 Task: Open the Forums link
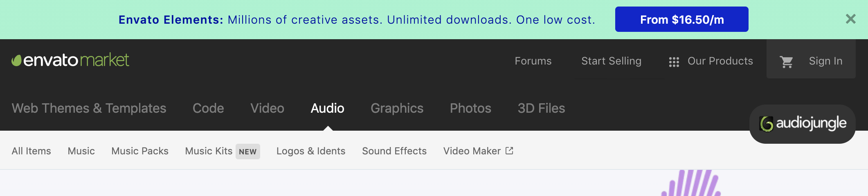tap(533, 61)
